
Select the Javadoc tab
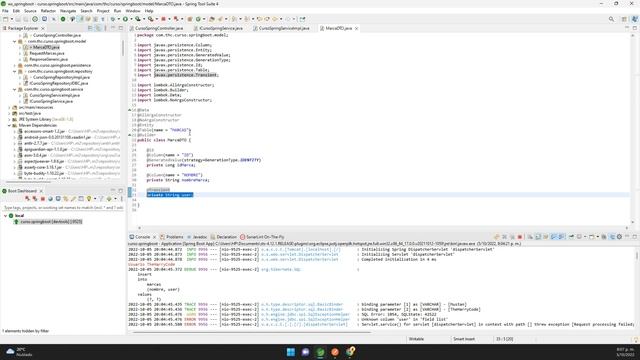pyautogui.click(x=197, y=237)
